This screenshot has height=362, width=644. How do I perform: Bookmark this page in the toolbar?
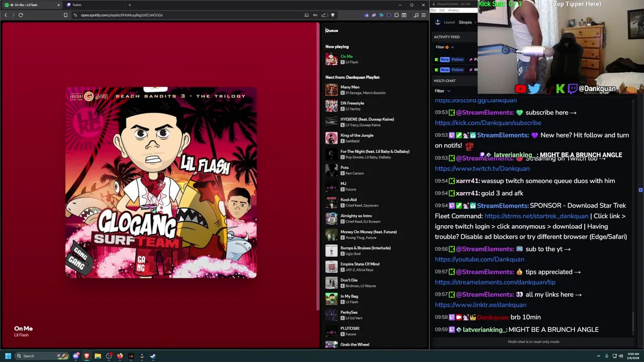(x=65, y=15)
